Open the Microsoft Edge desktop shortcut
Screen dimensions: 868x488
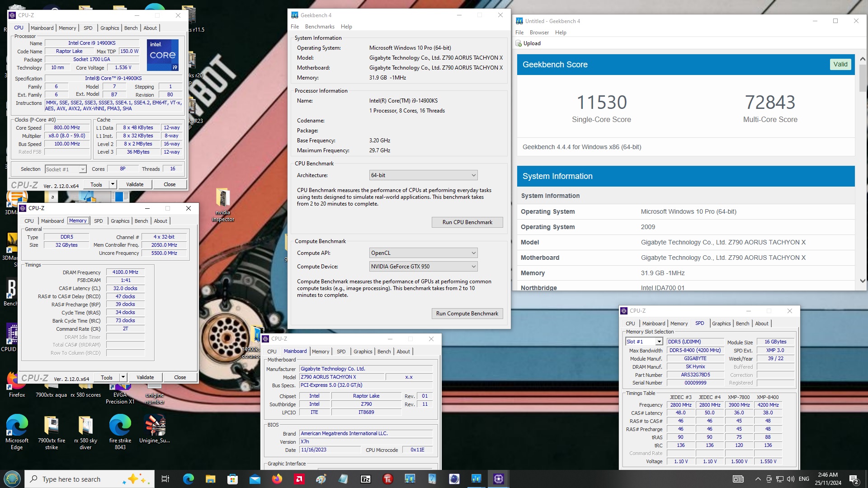tap(17, 432)
